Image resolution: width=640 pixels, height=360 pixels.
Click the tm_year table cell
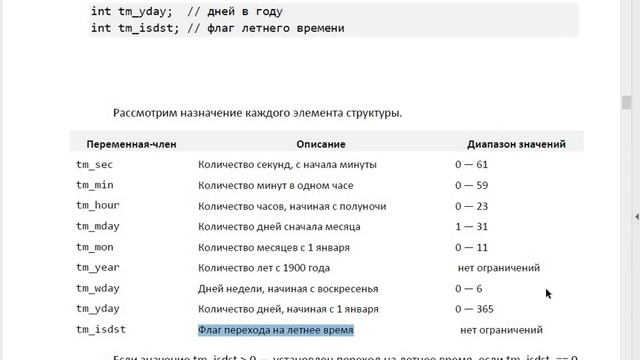[98, 268]
